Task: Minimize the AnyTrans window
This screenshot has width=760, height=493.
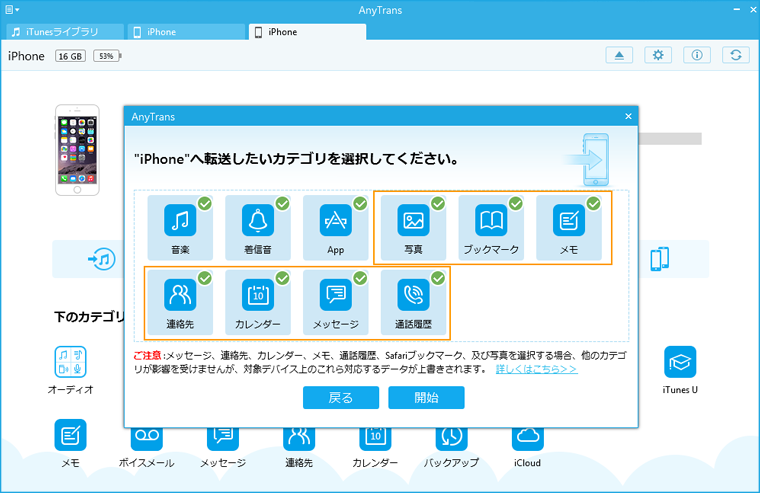Action: point(736,10)
